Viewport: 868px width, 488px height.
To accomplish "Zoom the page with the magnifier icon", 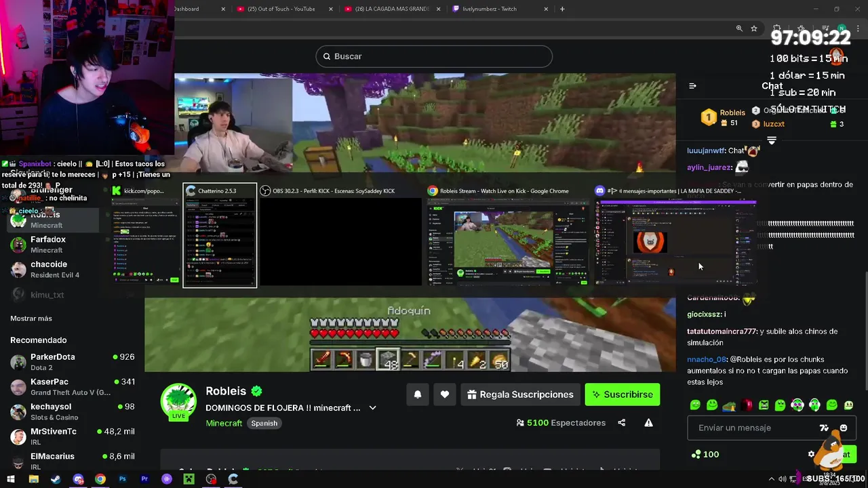I will point(739,28).
